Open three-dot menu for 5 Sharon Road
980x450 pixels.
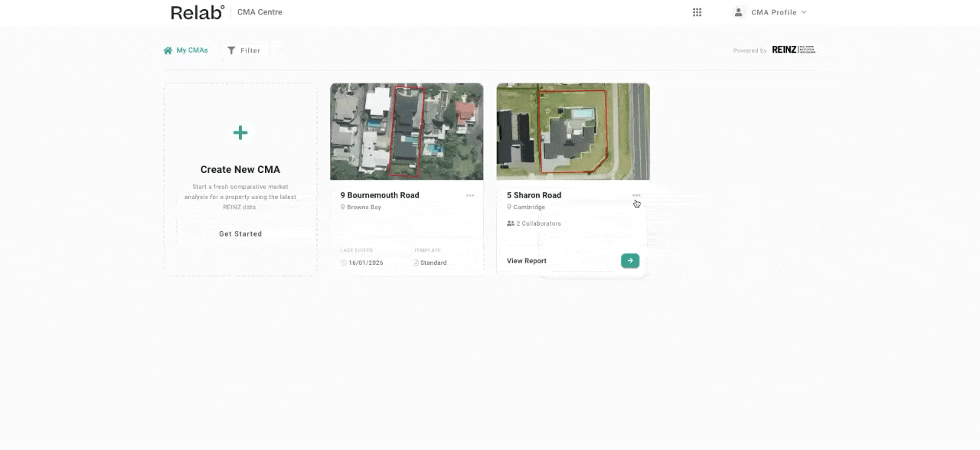click(636, 196)
